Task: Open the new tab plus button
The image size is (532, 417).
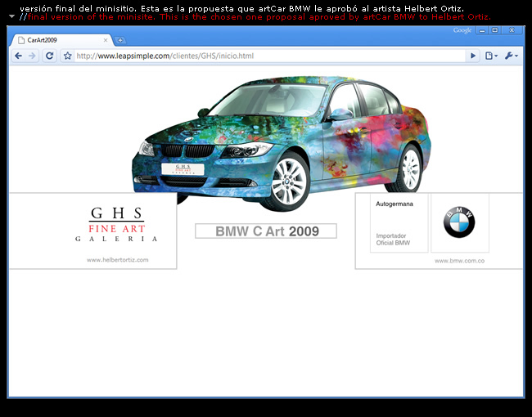Action: point(120,40)
